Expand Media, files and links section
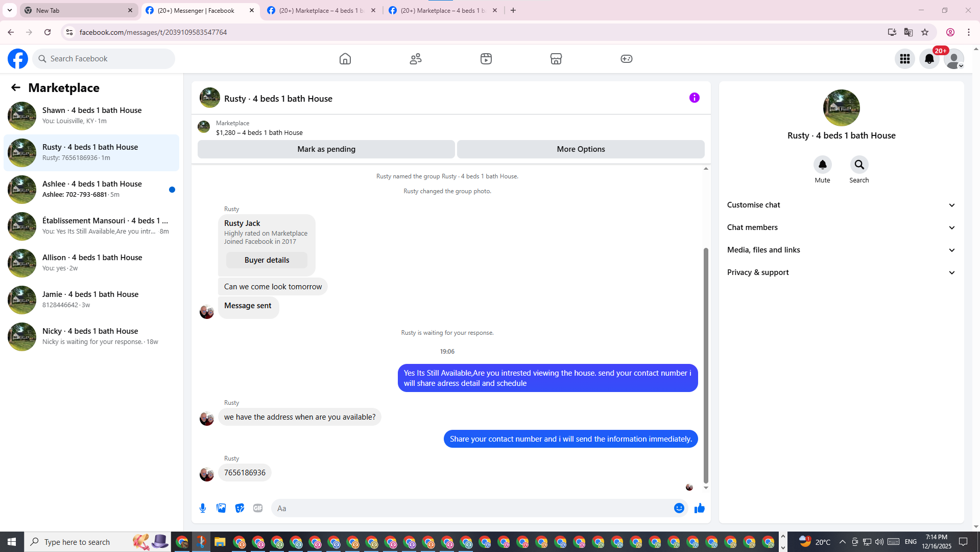 click(841, 250)
